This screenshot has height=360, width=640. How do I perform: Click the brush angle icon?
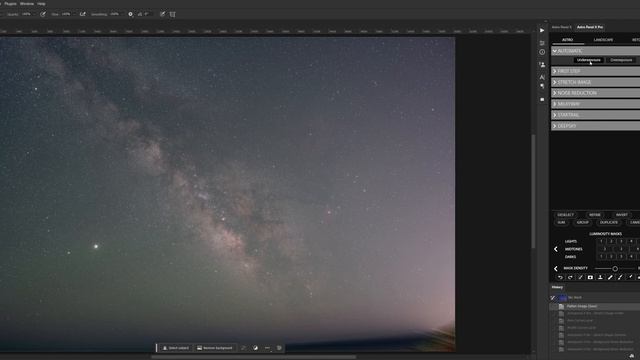(x=140, y=14)
